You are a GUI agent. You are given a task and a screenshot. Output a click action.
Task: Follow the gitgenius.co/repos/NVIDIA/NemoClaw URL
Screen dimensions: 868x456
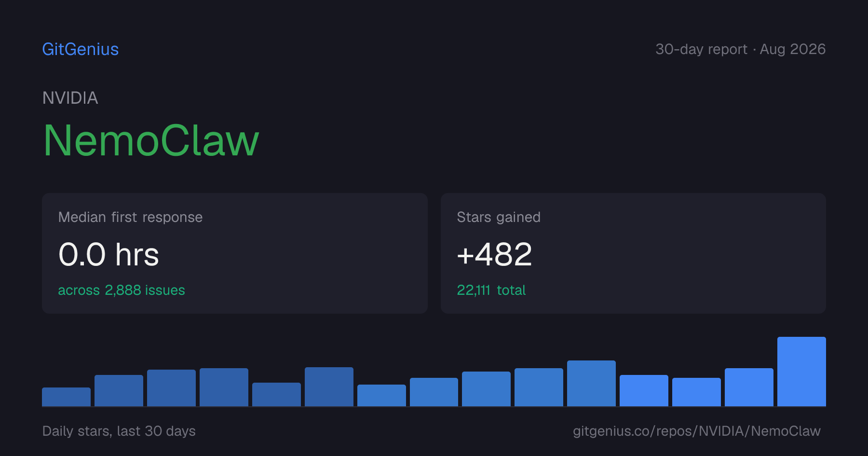click(x=697, y=431)
